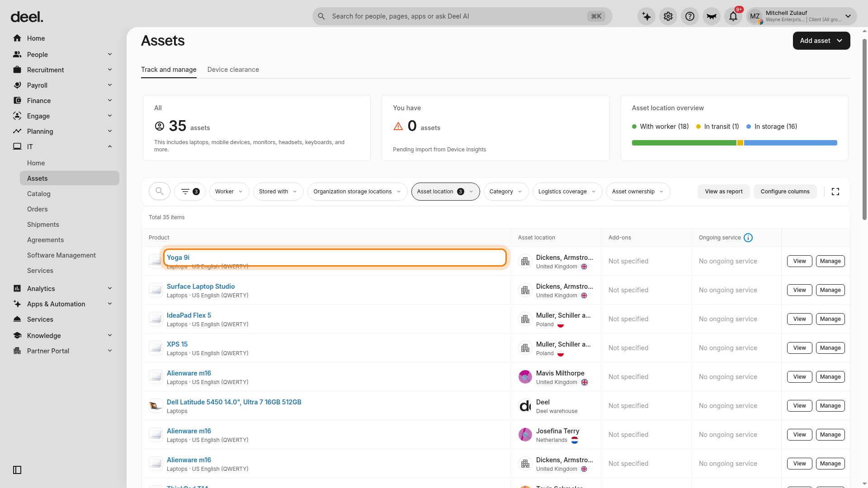Viewport: 868px width, 488px height.
Task: Open the notifications bell
Action: pyautogui.click(x=733, y=16)
